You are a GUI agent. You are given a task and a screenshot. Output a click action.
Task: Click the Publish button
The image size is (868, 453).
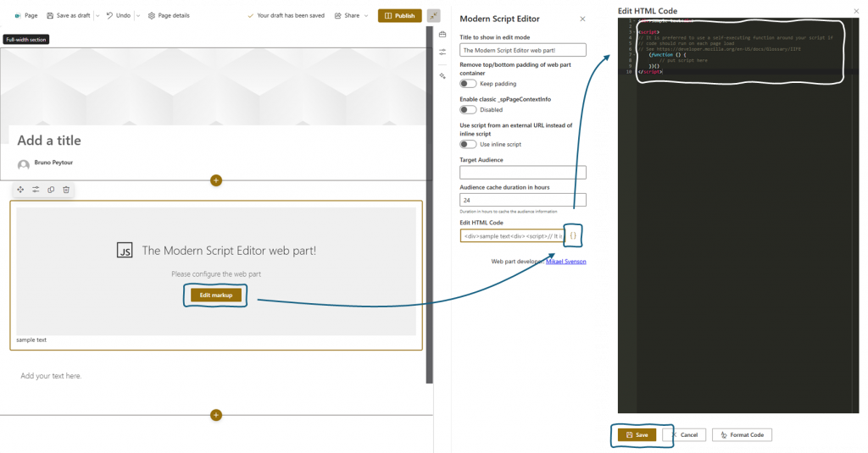[x=399, y=15]
